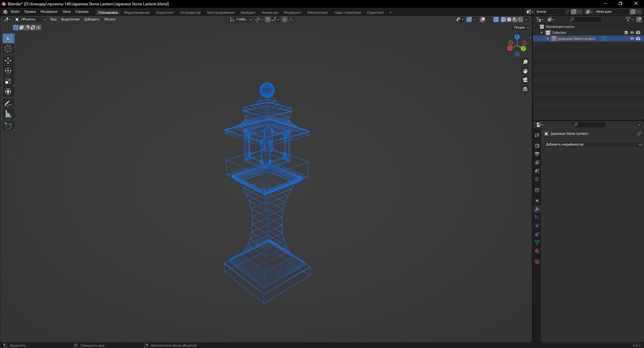Open the Material properties tab
The image size is (644, 348).
(x=537, y=251)
